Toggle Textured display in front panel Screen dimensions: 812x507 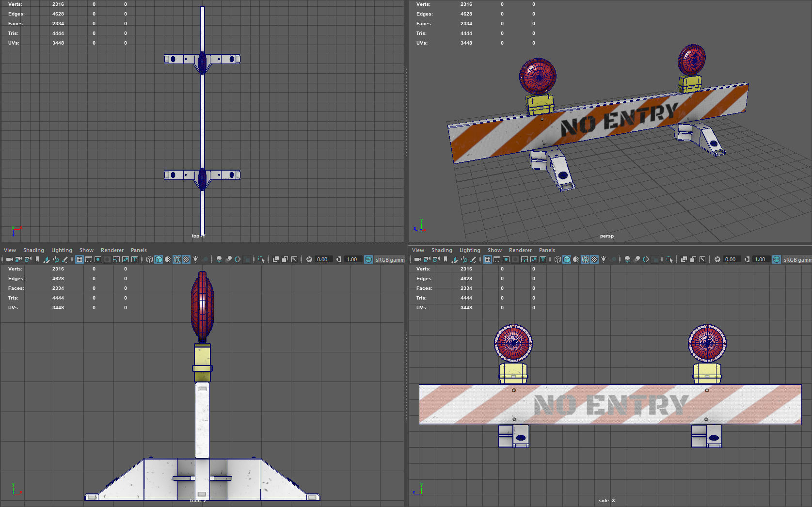click(186, 259)
